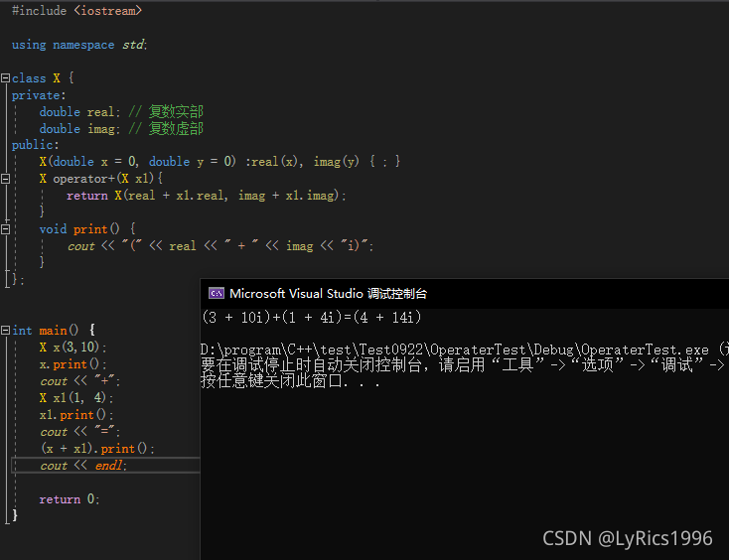Click the using namespace std line
Viewport: 729px width, 560px height.
[x=79, y=45]
